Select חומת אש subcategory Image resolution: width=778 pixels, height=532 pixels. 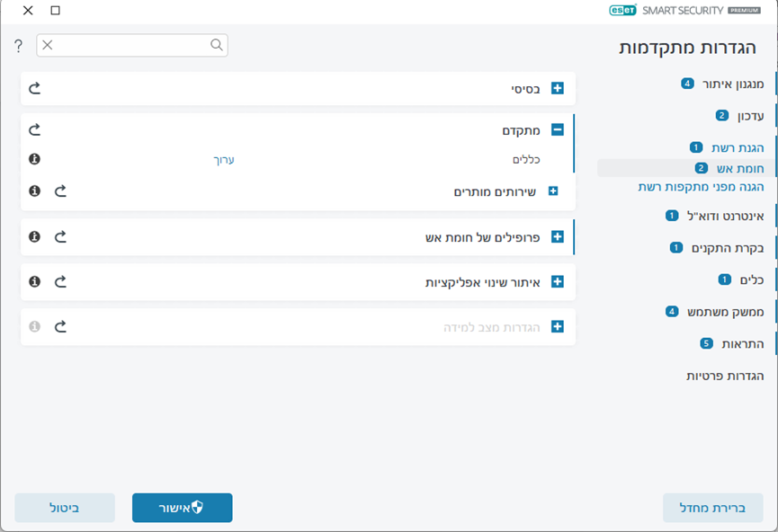point(740,169)
